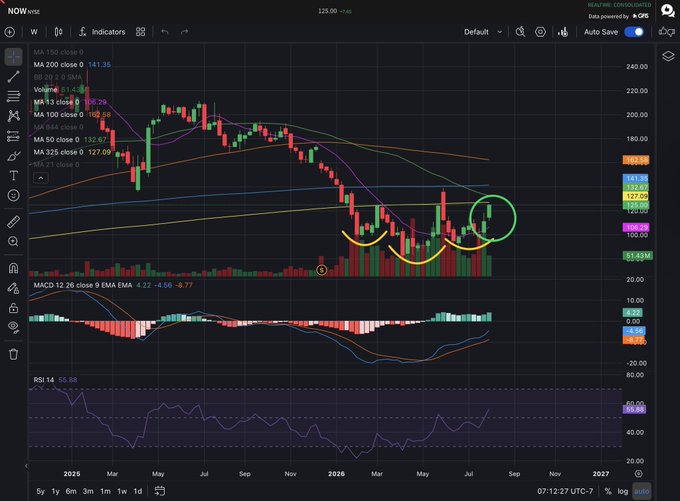Toggle the magnet snap mode

[x=13, y=268]
